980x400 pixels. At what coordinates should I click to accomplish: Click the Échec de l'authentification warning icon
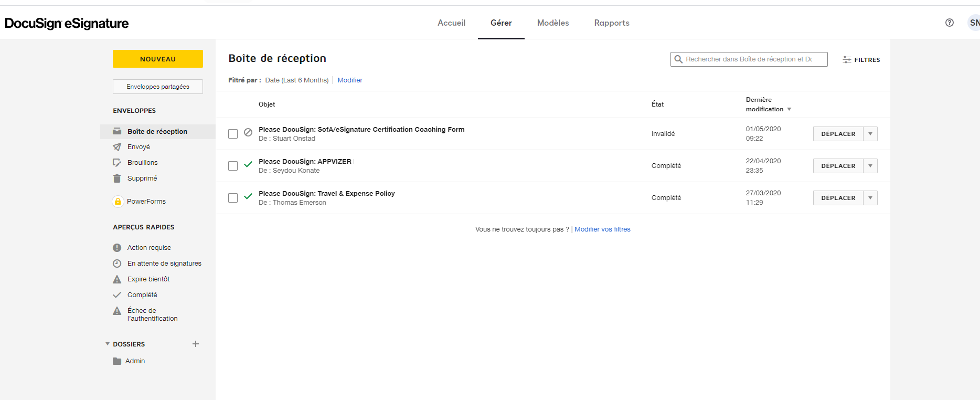(117, 311)
